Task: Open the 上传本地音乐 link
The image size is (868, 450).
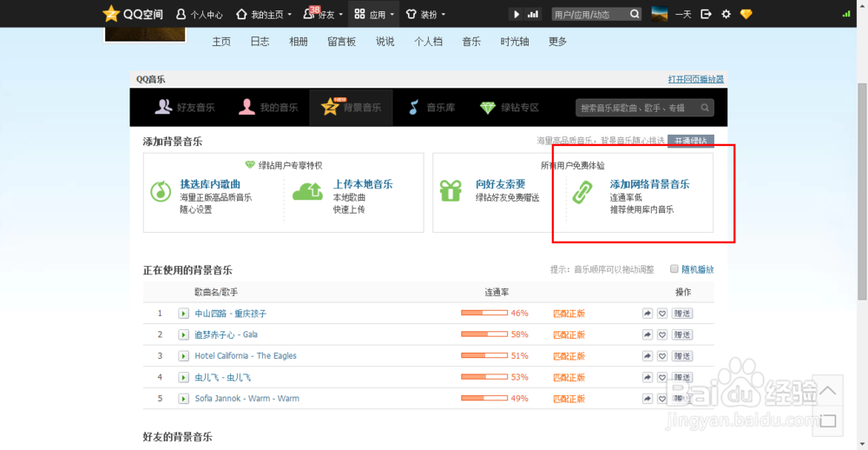Action: point(363,184)
